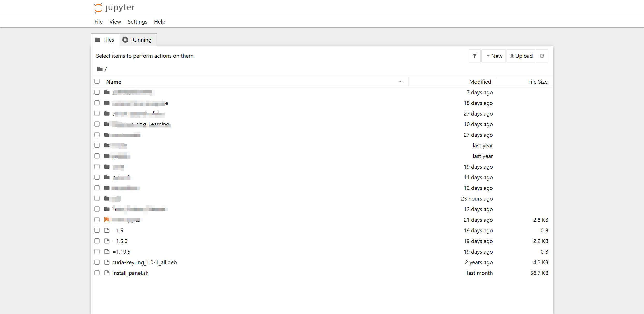Sort by File Size column header
The height and width of the screenshot is (314, 644).
click(538, 82)
